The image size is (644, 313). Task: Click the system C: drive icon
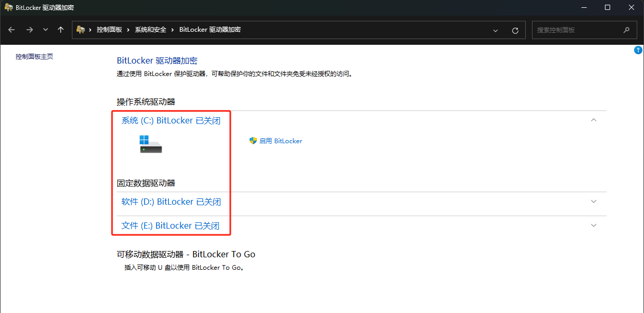151,144
